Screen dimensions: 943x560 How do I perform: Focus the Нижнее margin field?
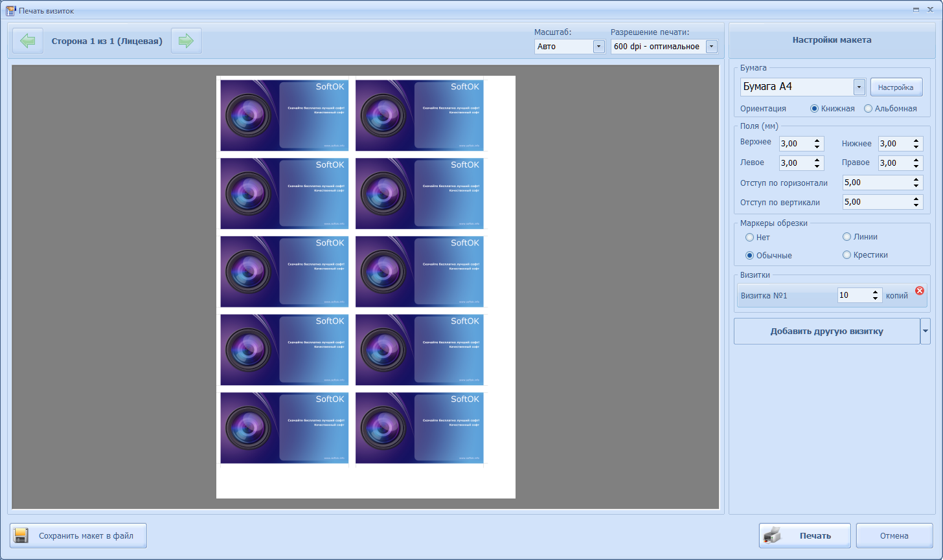pos(894,144)
